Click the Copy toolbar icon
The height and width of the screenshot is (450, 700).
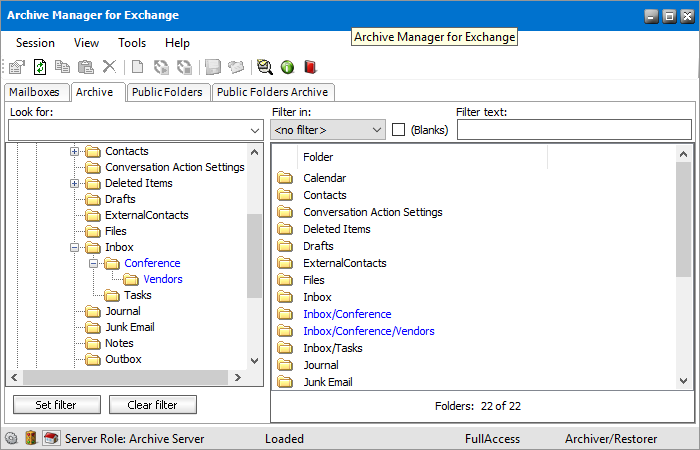tap(62, 67)
